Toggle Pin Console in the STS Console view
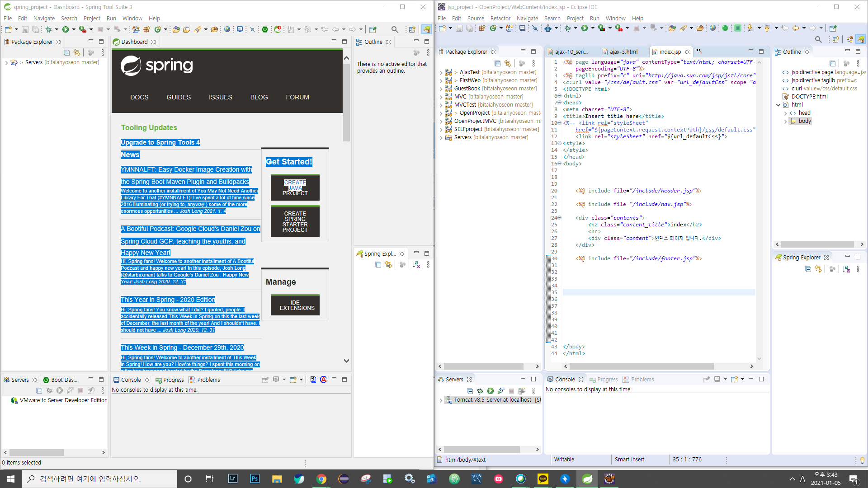Image resolution: width=868 pixels, height=488 pixels. click(265, 380)
